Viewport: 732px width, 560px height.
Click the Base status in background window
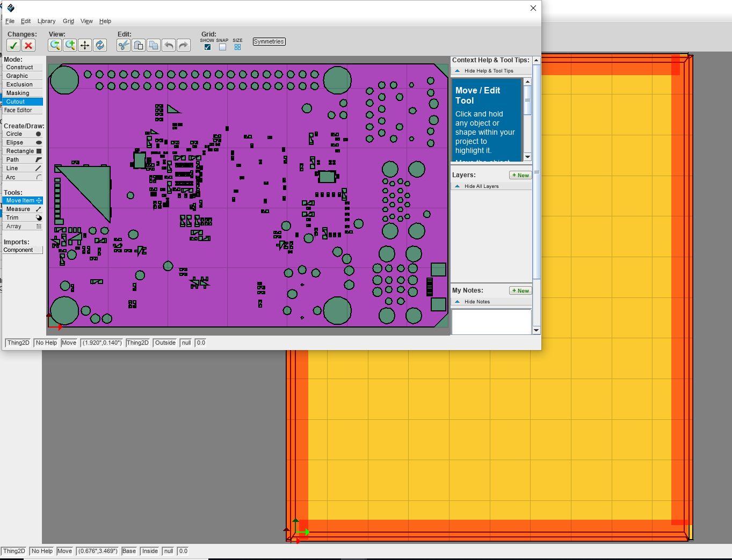coord(129,551)
